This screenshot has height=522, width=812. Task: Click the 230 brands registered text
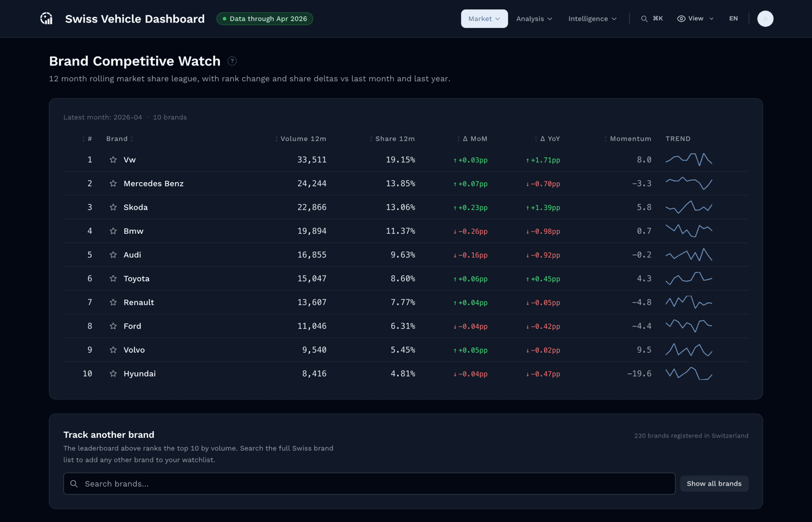[691, 436]
